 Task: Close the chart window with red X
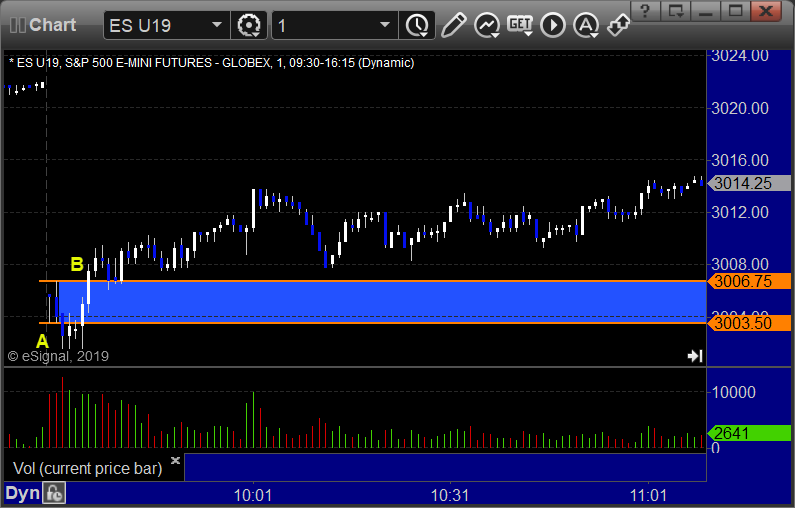pos(766,11)
